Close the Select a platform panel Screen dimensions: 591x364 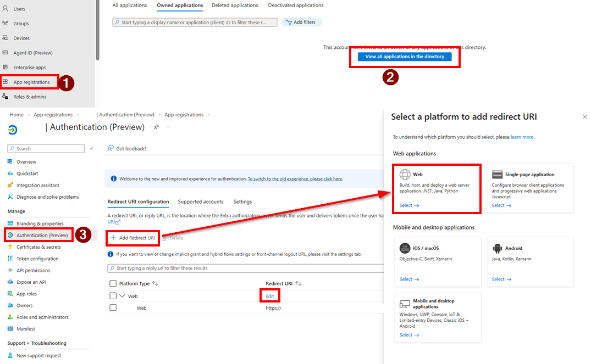tap(584, 117)
